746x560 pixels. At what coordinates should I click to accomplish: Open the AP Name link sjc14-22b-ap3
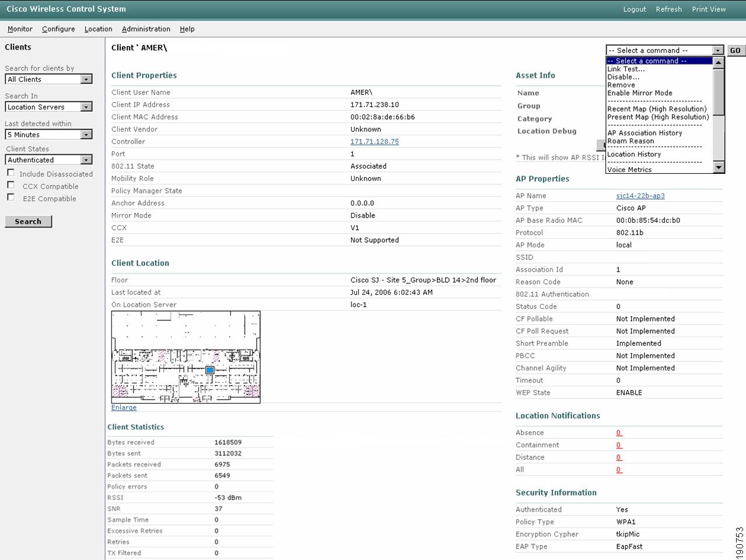click(x=640, y=196)
